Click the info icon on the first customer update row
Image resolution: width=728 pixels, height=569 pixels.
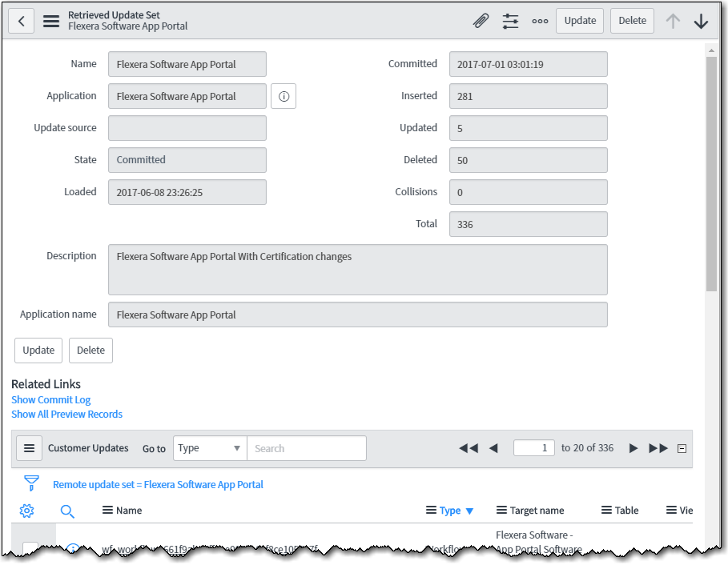coord(74,549)
